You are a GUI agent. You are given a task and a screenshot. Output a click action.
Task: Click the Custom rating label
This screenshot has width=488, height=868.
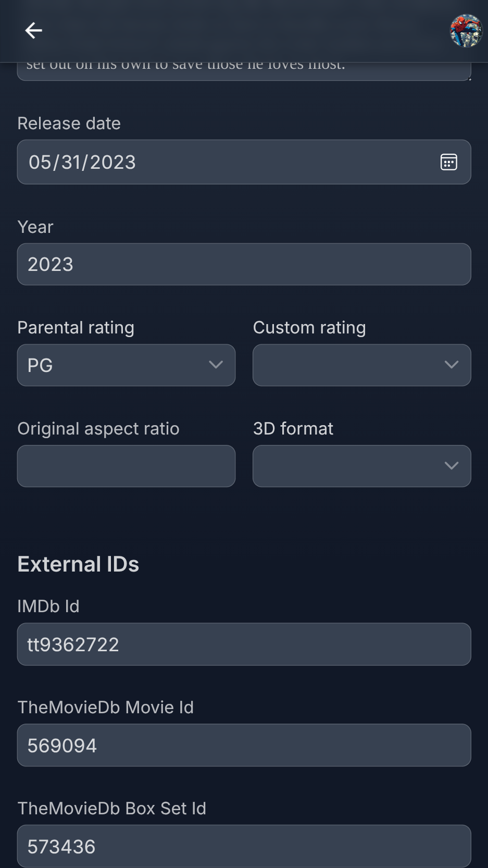(x=309, y=328)
